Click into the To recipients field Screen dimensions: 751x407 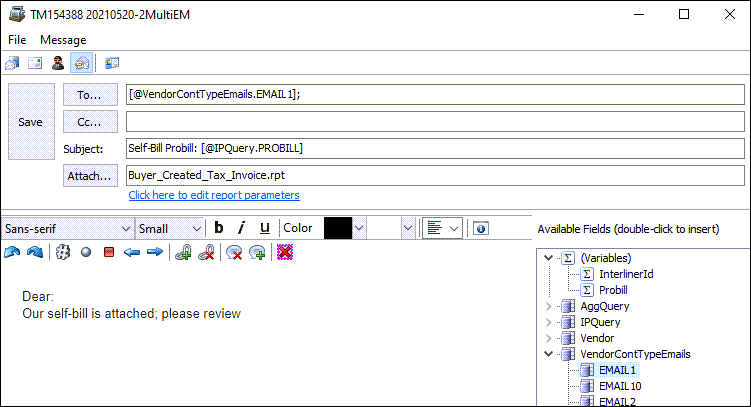click(435, 94)
